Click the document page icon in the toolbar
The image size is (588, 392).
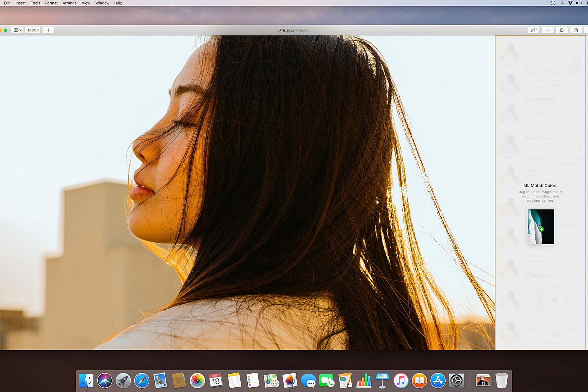[562, 30]
